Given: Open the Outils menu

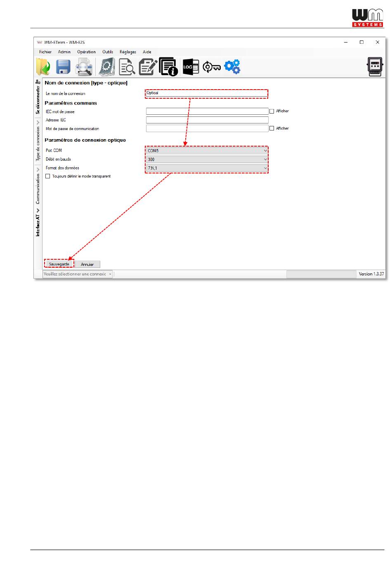Looking at the screenshot, I should 108,52.
